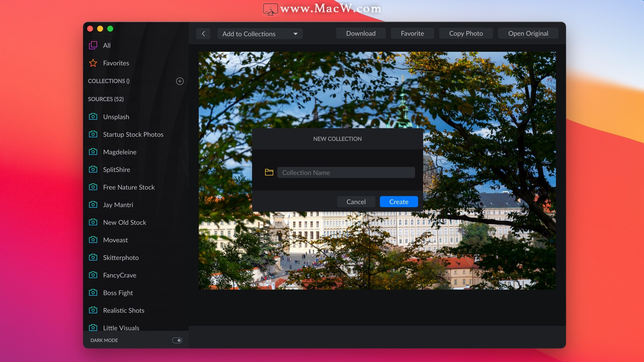Toggle the Dark Mode switch
This screenshot has height=362, width=644.
tap(177, 340)
